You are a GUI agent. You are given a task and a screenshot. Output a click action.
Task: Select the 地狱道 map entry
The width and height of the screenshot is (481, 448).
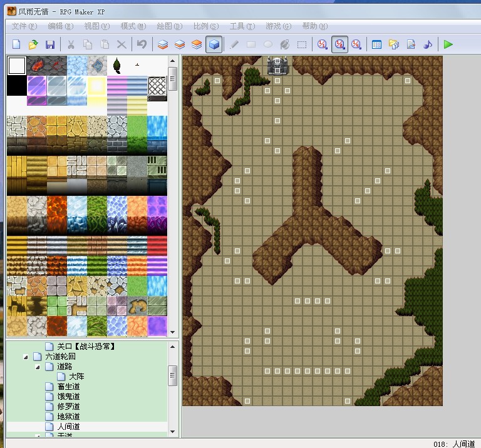(x=68, y=417)
